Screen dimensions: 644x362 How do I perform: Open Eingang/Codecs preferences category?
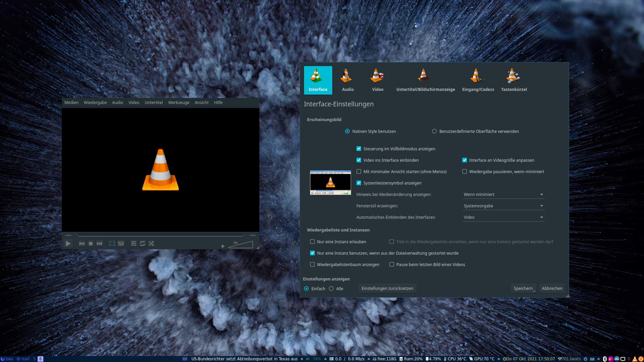click(x=478, y=80)
